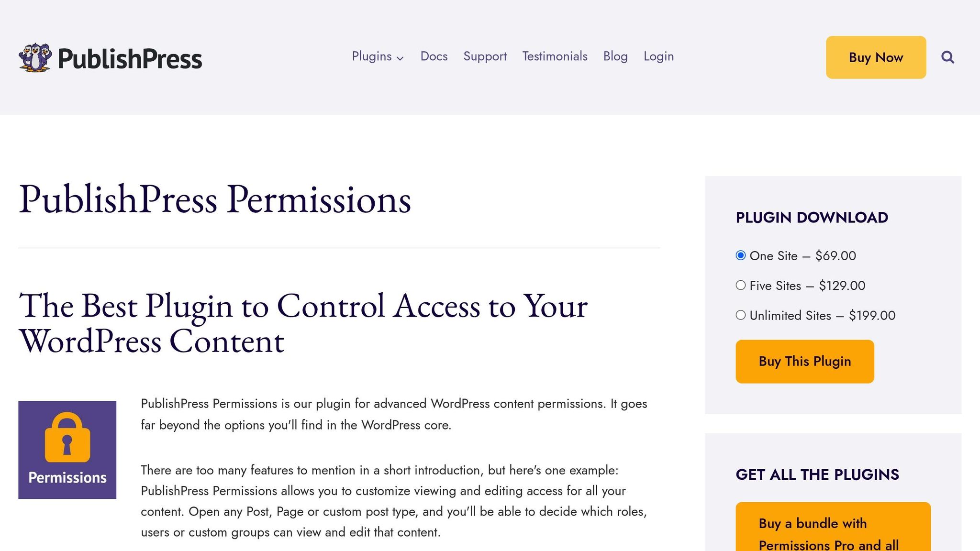The image size is (980, 551).
Task: Click the Permissions padlock image
Action: click(67, 450)
